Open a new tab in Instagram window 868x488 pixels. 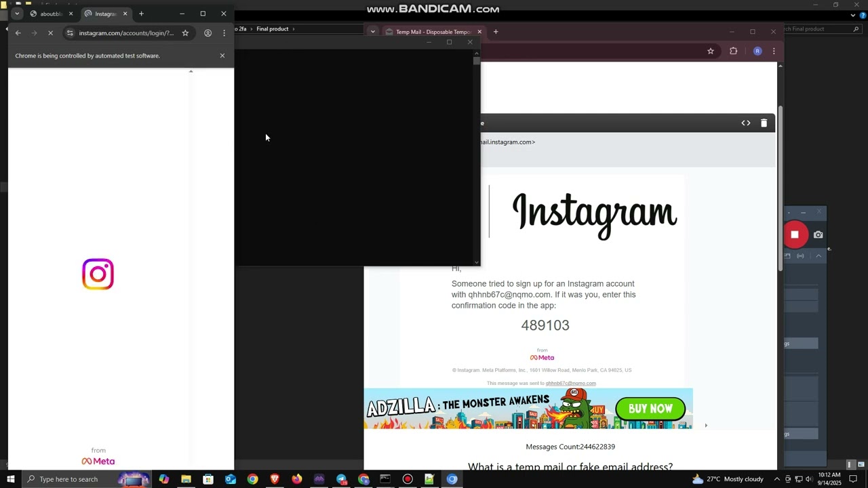pyautogui.click(x=141, y=14)
